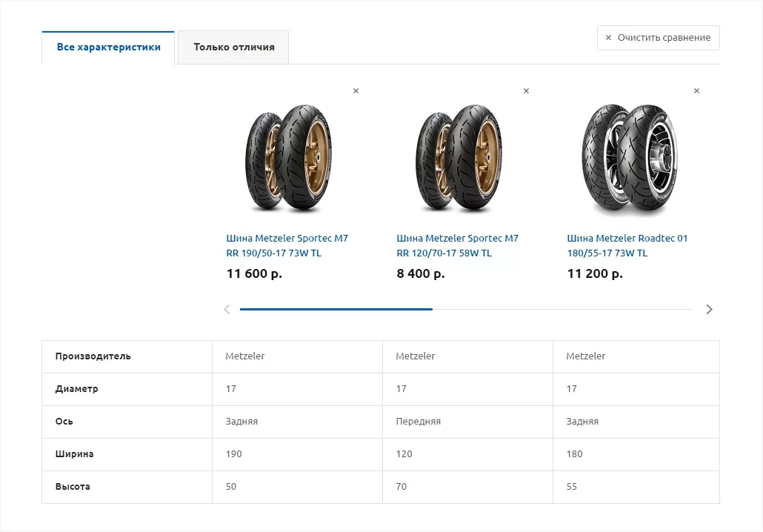763x532 pixels.
Task: Open Шина Metzeler Roadtec 01 180/55-17 link
Action: [x=627, y=245]
